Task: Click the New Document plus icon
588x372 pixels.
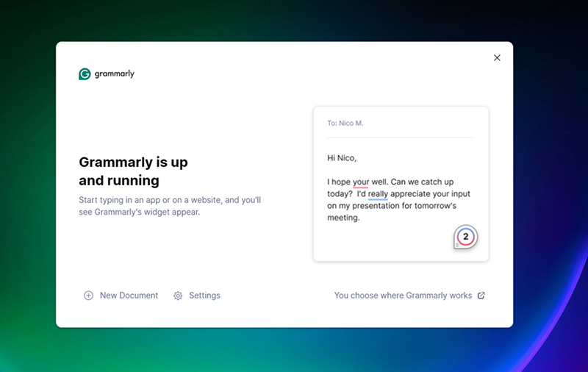Action: (x=88, y=296)
